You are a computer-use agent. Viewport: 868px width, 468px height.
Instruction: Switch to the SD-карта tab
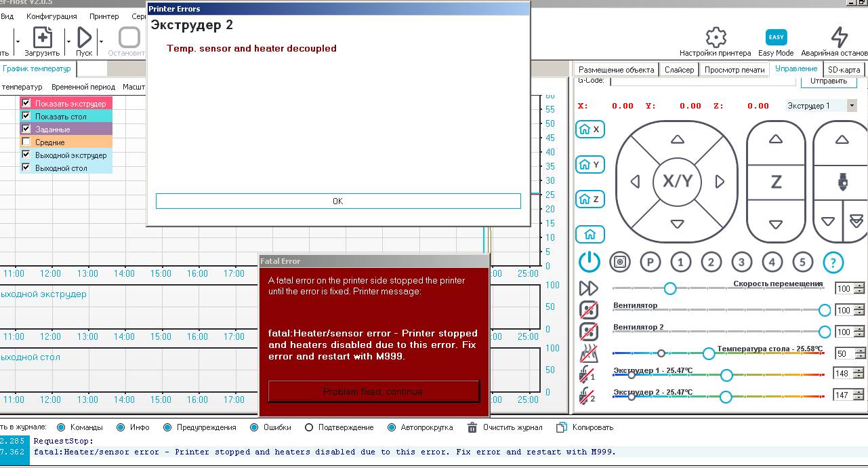(x=844, y=69)
